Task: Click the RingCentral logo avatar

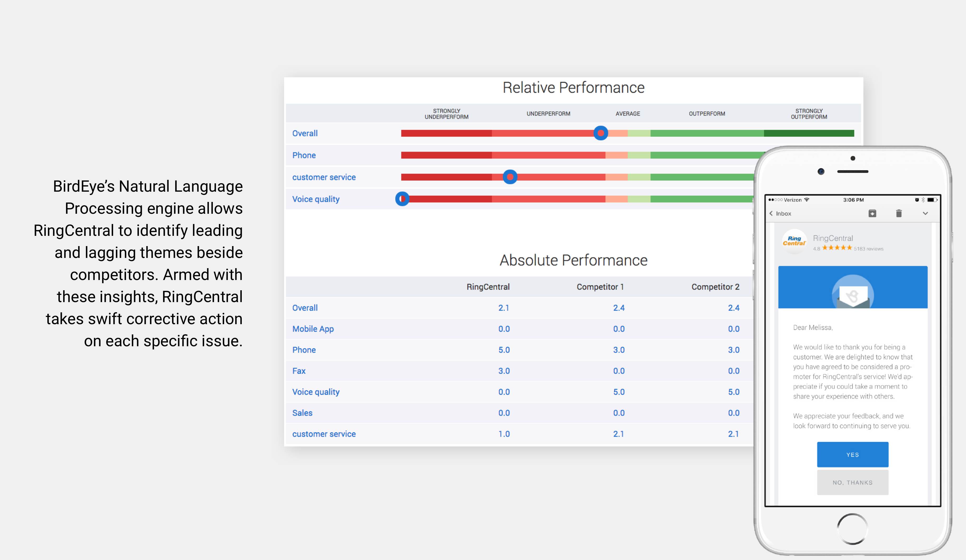Action: point(794,241)
